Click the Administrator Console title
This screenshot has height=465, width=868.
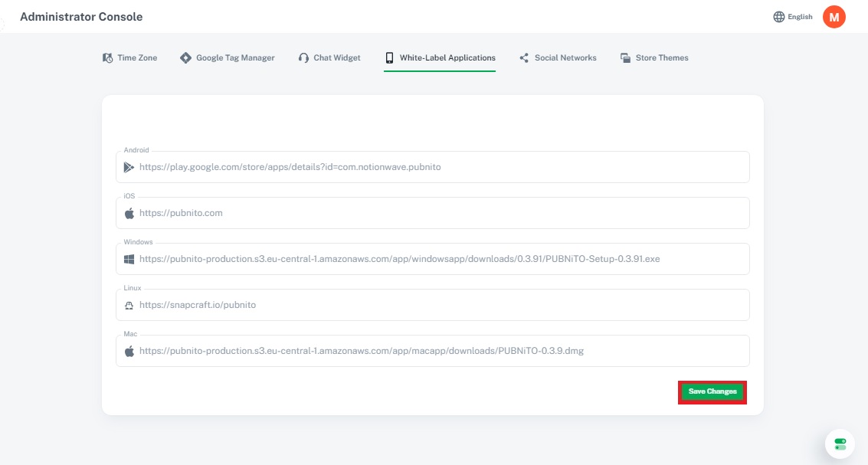[81, 17]
